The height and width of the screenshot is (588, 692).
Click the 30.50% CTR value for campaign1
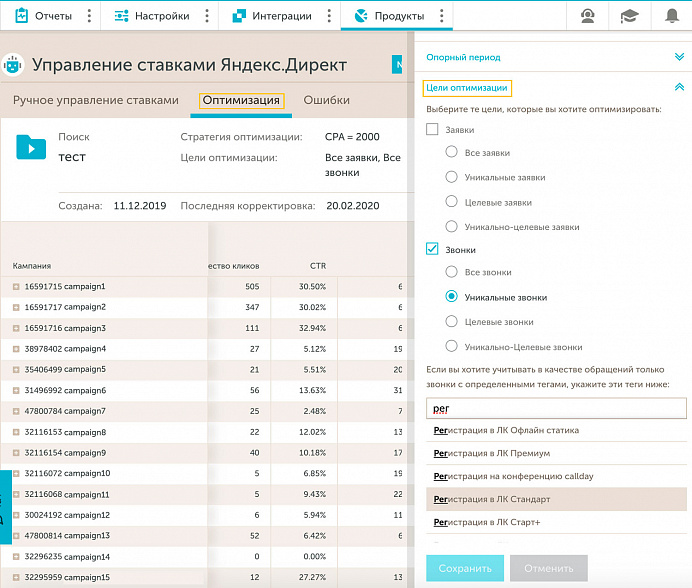312,287
